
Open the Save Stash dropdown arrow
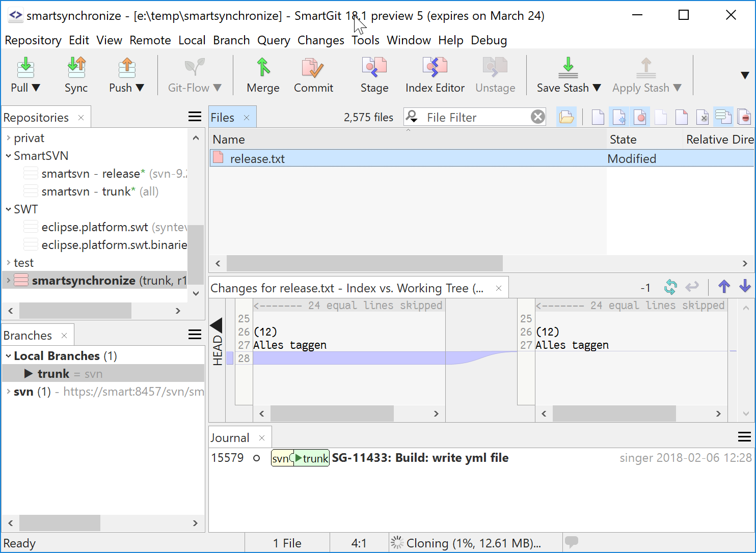[x=597, y=88]
